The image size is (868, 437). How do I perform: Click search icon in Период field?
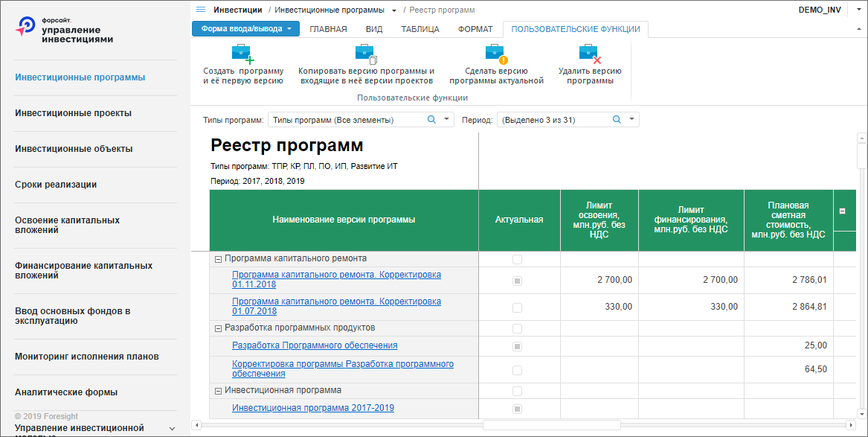(617, 120)
